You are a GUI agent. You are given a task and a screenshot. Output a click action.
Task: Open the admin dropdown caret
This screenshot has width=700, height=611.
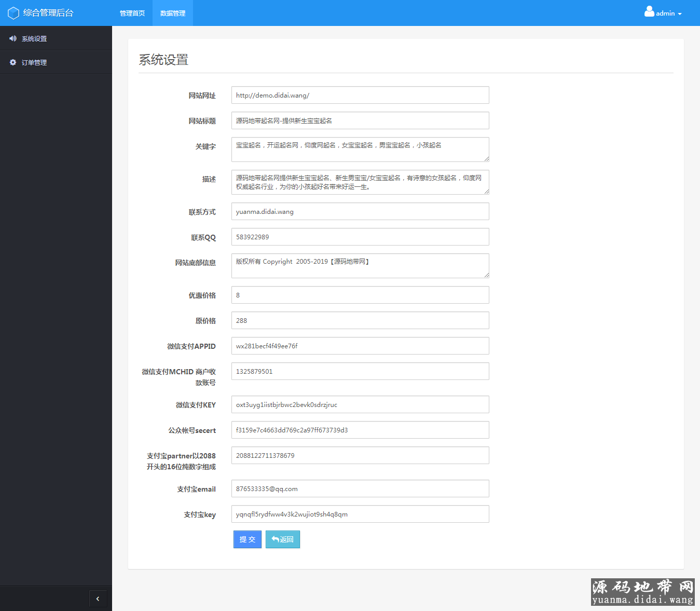click(x=680, y=14)
